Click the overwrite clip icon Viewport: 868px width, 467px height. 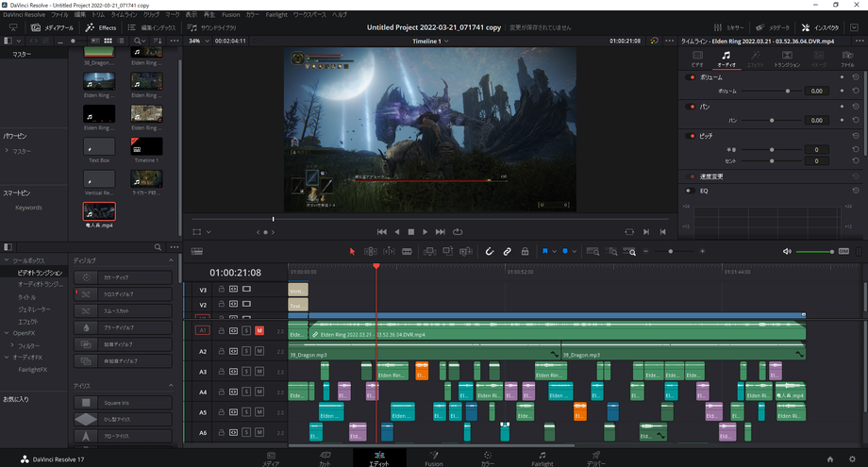coord(448,251)
